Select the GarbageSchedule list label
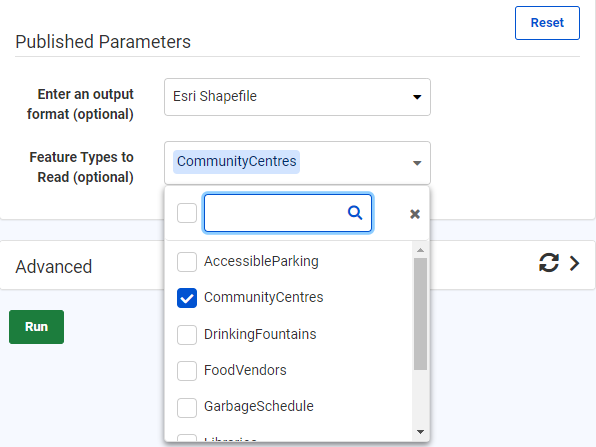This screenshot has width=596, height=447. tap(258, 407)
